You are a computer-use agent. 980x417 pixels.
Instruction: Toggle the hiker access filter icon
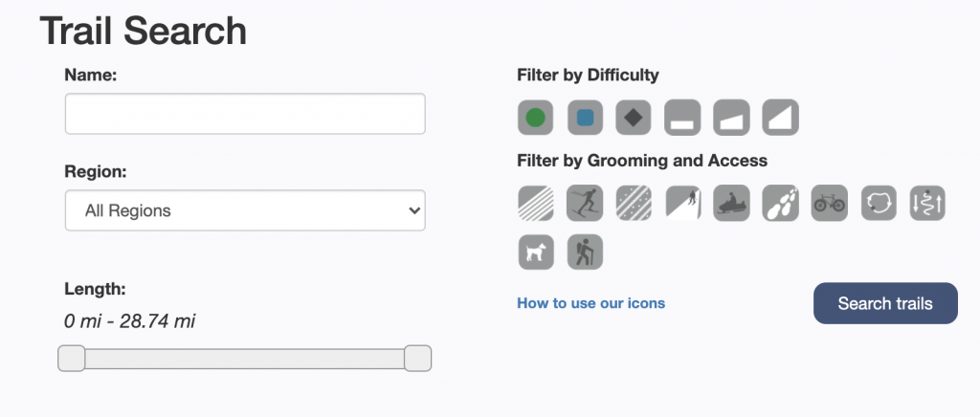585,252
